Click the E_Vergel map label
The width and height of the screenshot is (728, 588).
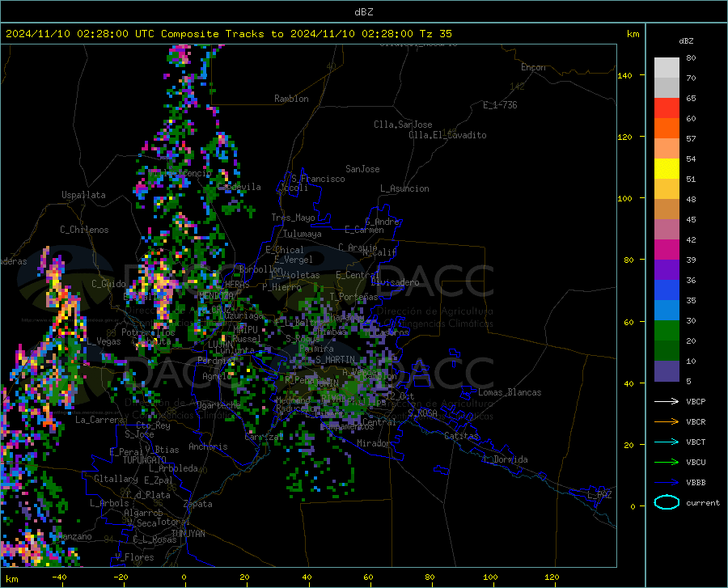pos(294,260)
